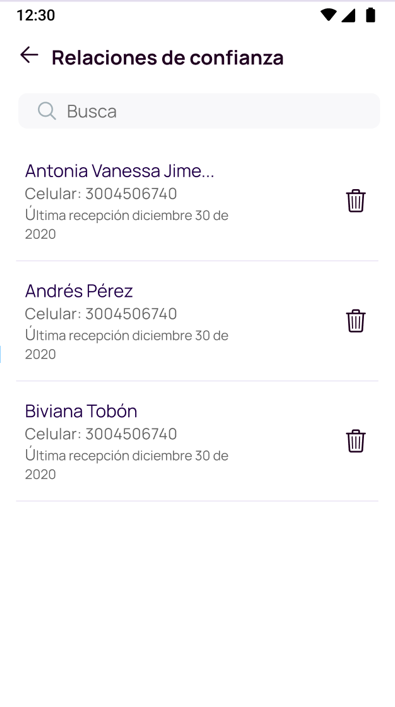Tap Celular number under Antonia Vanessa
The width and height of the screenshot is (395, 707).
pos(101,194)
